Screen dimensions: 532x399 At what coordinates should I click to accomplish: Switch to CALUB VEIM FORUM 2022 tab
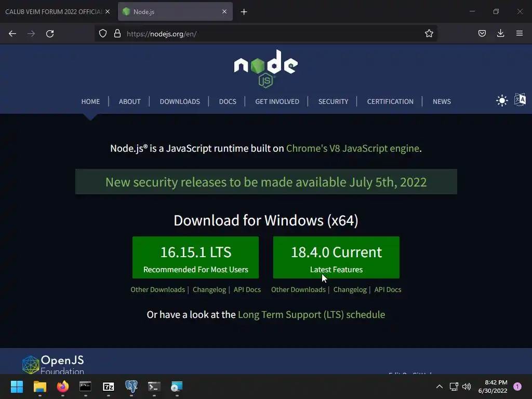coord(54,11)
